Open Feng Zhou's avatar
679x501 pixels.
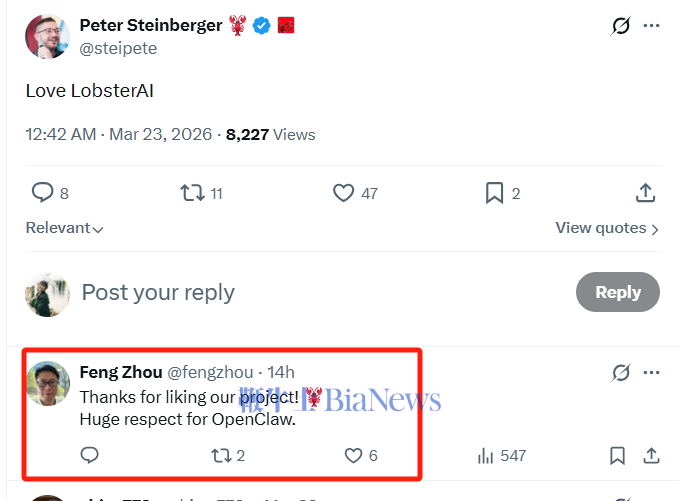pos(47,383)
